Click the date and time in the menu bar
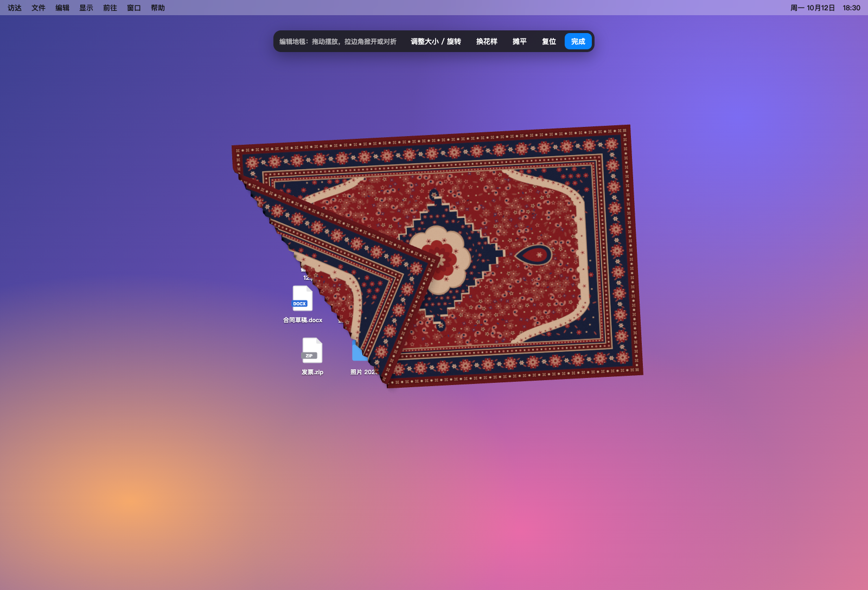The height and width of the screenshot is (590, 868). (825, 8)
